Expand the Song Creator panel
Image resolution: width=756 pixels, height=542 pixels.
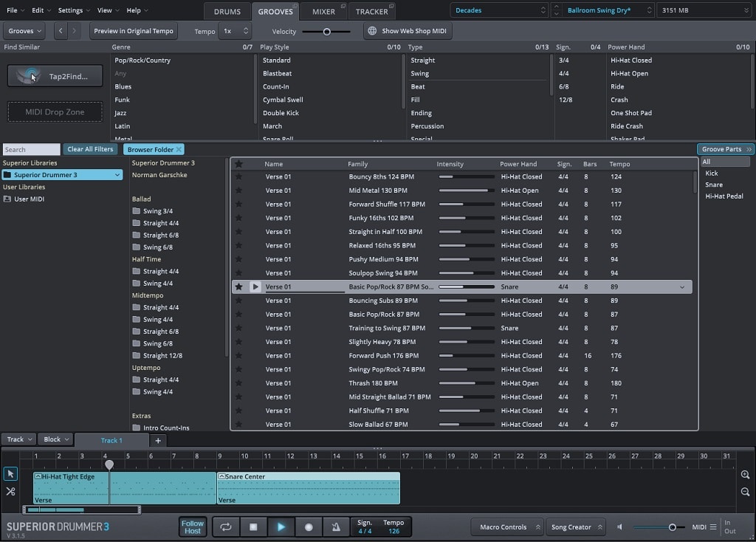(x=576, y=527)
